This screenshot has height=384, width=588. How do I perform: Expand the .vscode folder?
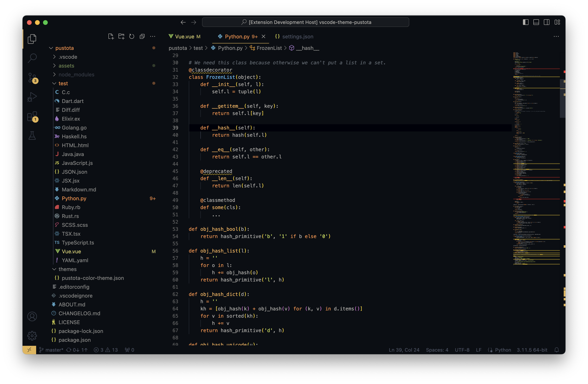click(68, 57)
